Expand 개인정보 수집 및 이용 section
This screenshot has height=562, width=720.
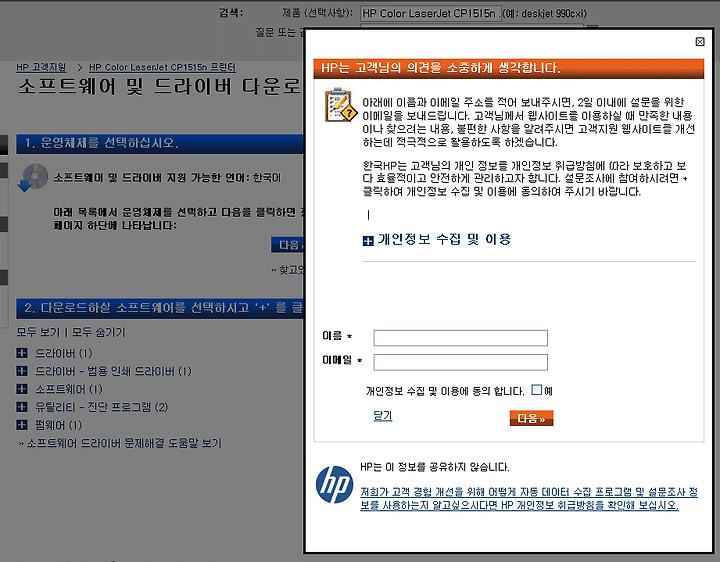(x=368, y=241)
